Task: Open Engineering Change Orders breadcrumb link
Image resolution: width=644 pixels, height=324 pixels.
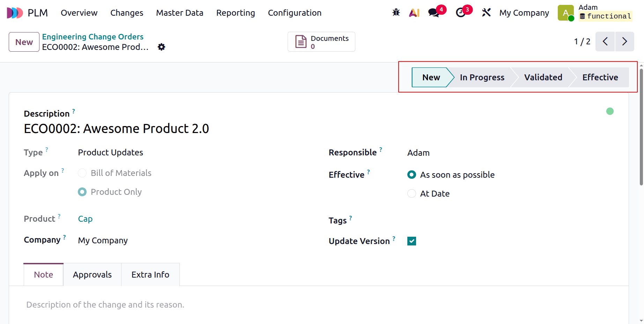Action: coord(93,37)
